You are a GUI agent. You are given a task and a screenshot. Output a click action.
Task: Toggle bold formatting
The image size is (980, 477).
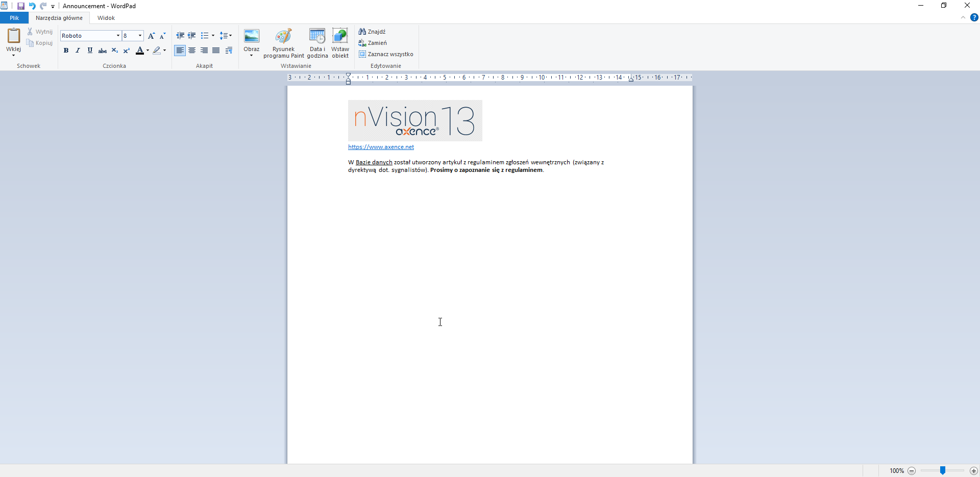[x=66, y=50]
